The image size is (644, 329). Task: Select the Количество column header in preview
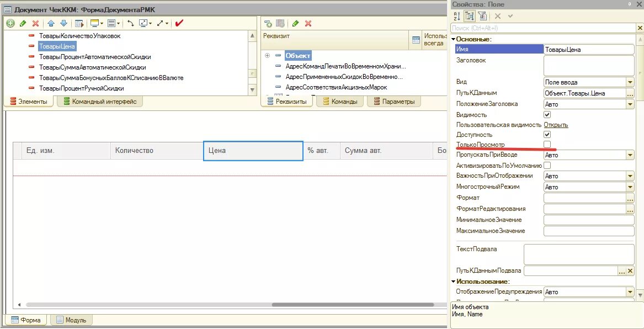pos(157,151)
